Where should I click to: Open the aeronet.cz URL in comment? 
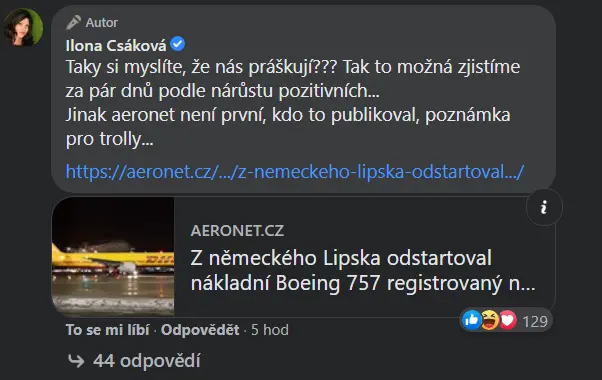click(294, 172)
